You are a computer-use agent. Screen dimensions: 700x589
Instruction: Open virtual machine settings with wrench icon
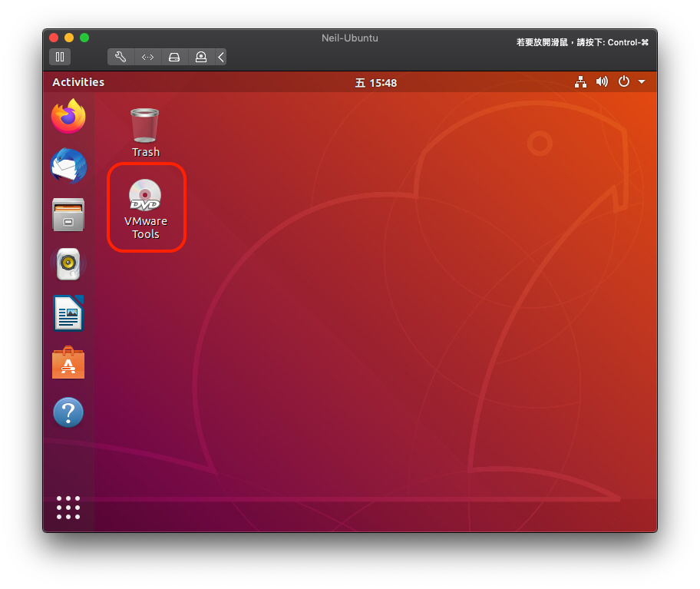(121, 56)
